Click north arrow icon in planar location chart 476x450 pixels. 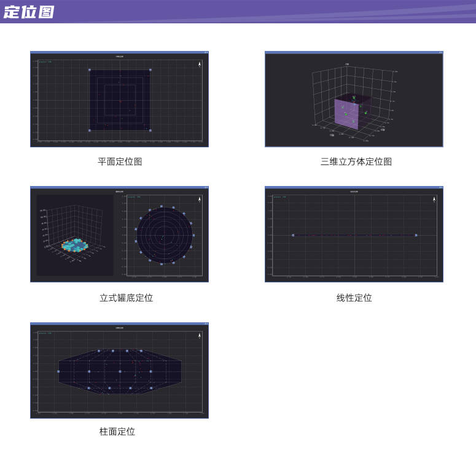199,63
